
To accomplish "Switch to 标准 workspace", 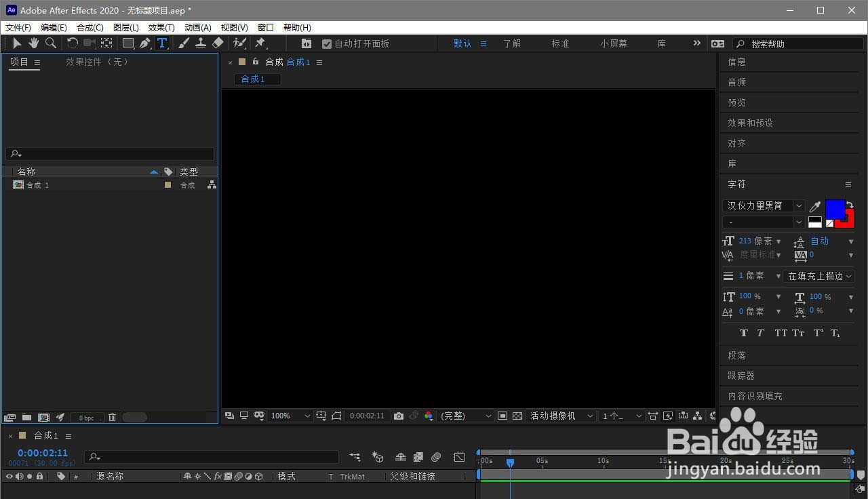I will [560, 43].
